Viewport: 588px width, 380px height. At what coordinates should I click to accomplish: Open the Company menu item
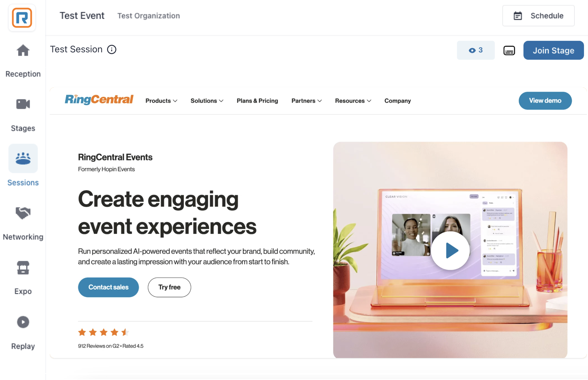tap(398, 101)
